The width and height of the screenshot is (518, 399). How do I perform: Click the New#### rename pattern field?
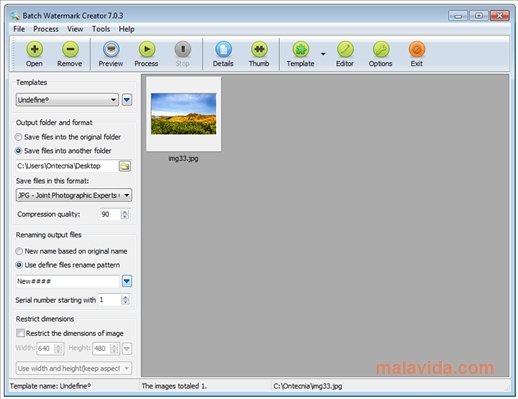pyautogui.click(x=68, y=281)
